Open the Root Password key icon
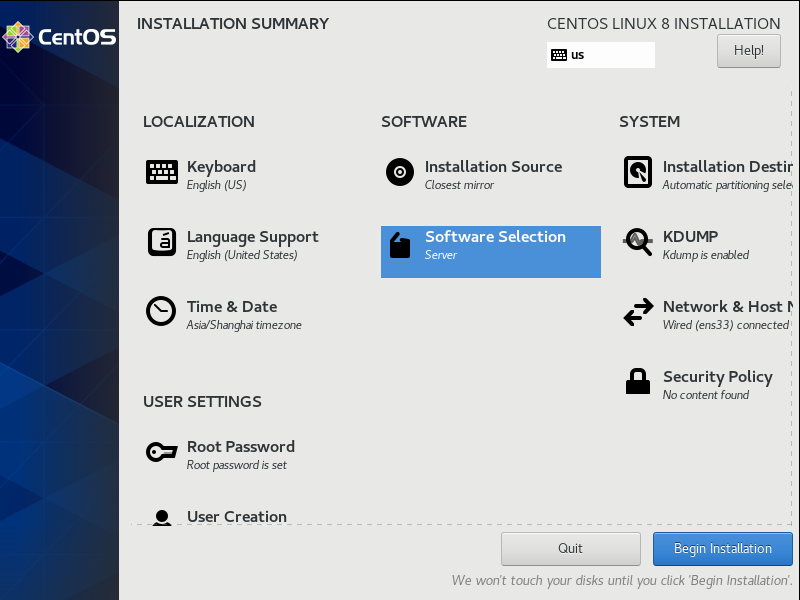Viewport: 800px width, 600px height. point(162,452)
